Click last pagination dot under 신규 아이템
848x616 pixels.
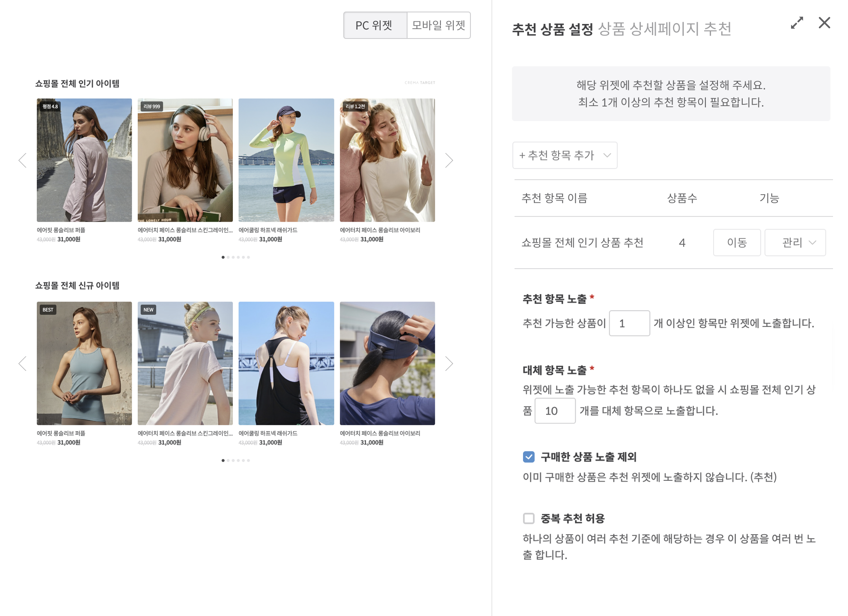(x=248, y=460)
